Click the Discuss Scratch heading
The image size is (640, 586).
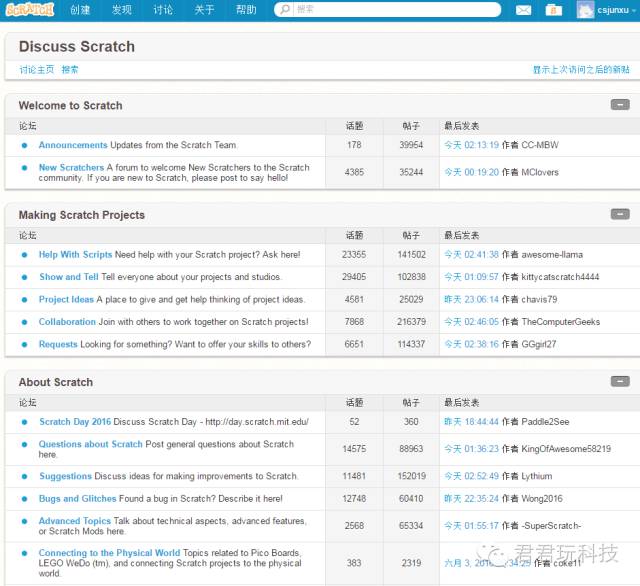[77, 47]
